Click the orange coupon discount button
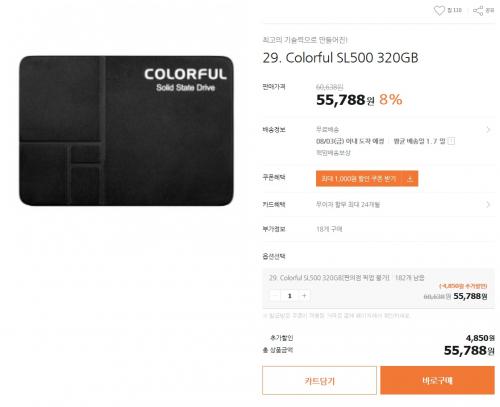Viewport: 500px width, 407px height. [x=367, y=179]
